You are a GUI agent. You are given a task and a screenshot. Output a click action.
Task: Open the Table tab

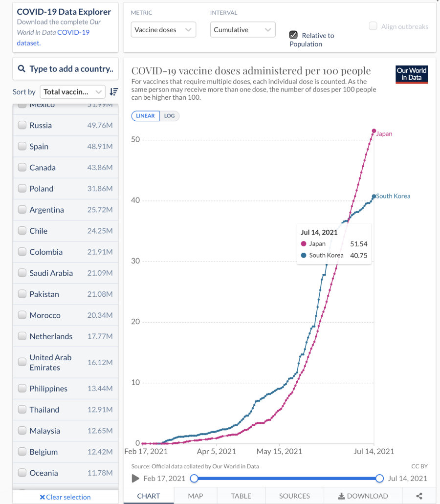(x=241, y=496)
